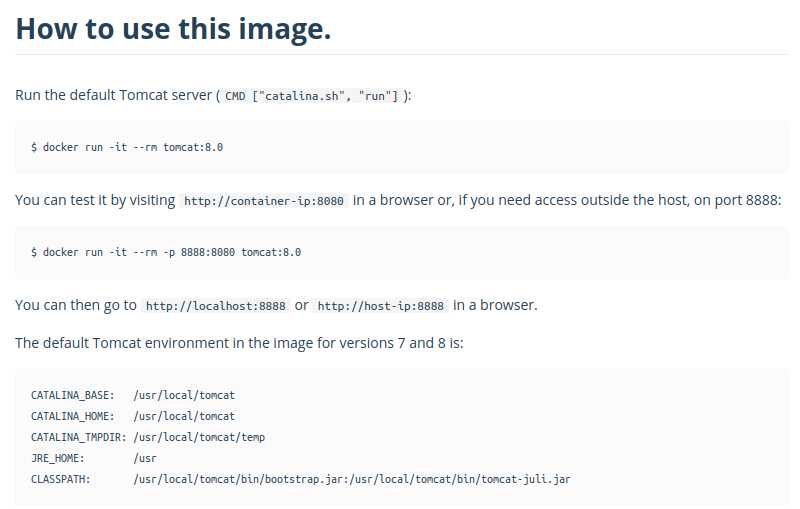Click the CATALINA_TMPDIR value /usr/local/tomcat/temp
The image size is (800, 509).
point(199,437)
